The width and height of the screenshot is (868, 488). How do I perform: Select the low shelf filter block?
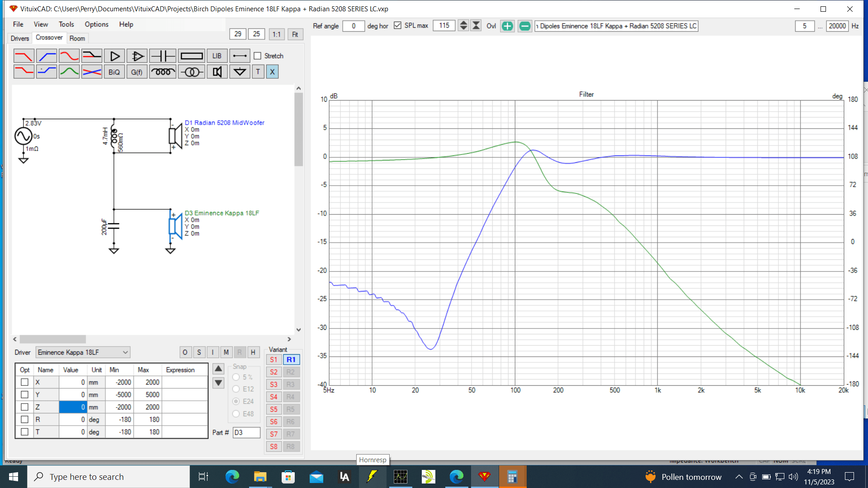24,72
